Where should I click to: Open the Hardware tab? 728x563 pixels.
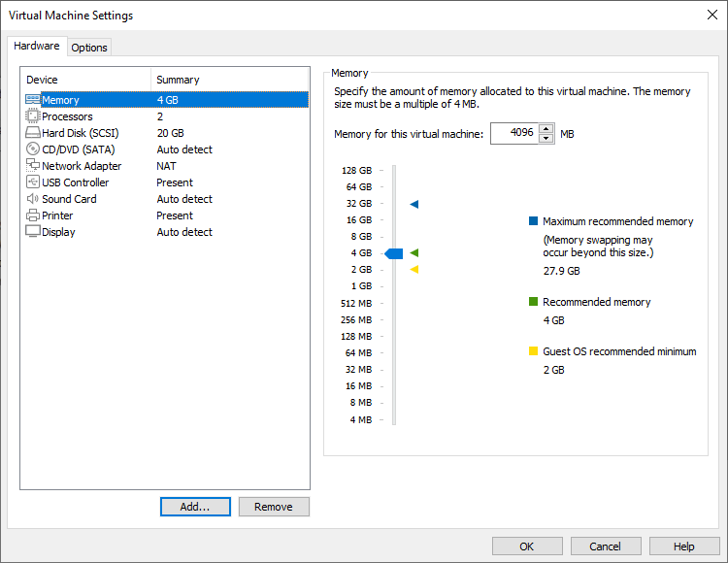[37, 47]
